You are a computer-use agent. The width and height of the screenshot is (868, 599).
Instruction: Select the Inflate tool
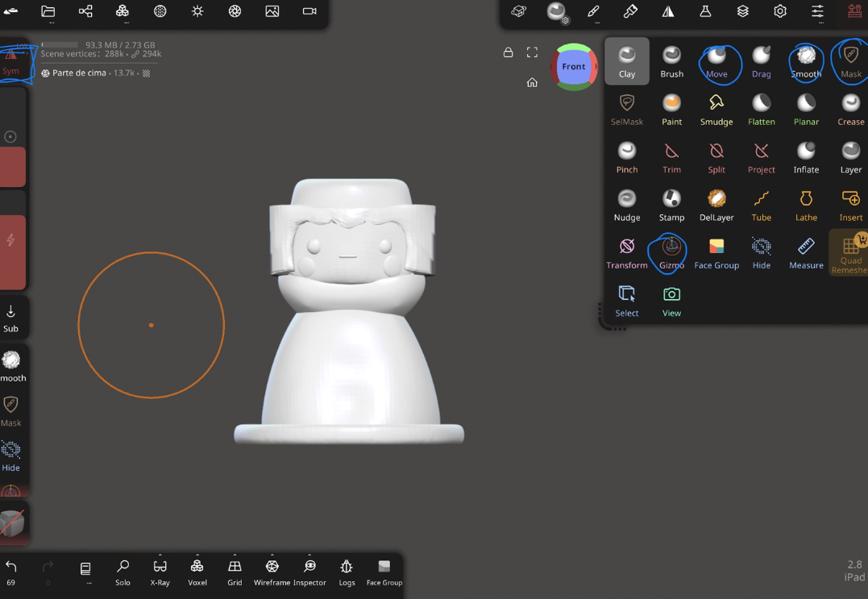click(x=806, y=158)
